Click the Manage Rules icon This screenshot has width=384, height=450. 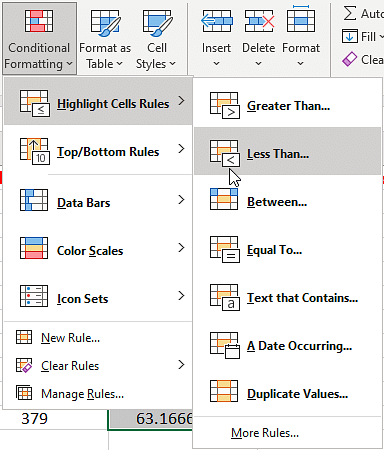(24, 393)
